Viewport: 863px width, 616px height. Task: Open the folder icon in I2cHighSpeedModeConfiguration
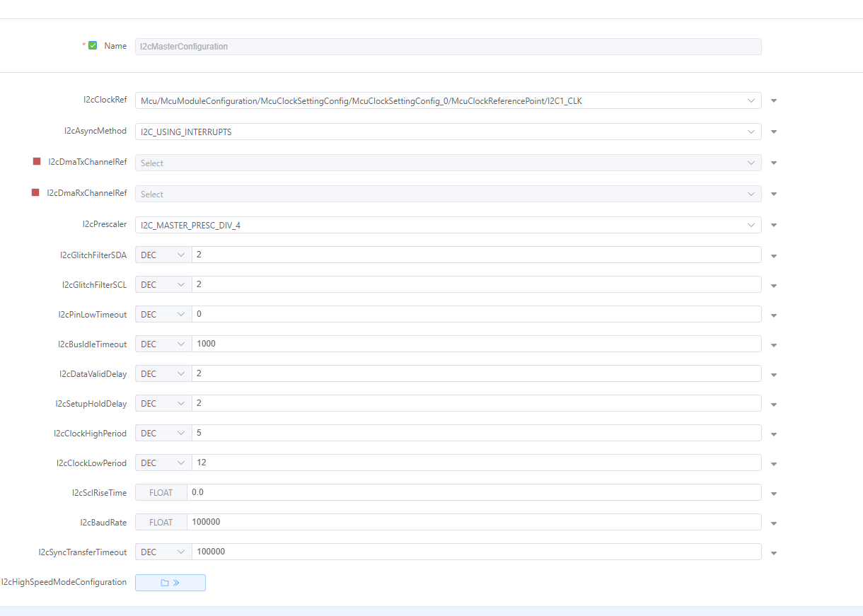pyautogui.click(x=166, y=582)
